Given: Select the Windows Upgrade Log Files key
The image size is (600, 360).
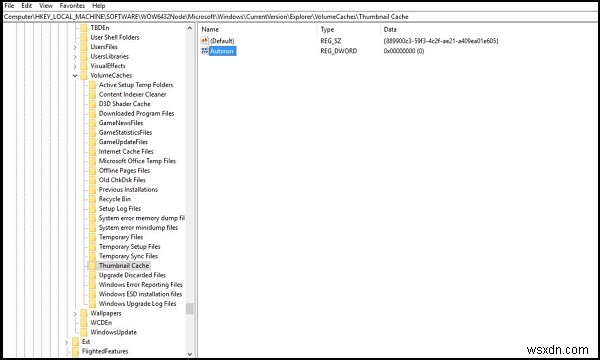Looking at the screenshot, I should coord(137,304).
